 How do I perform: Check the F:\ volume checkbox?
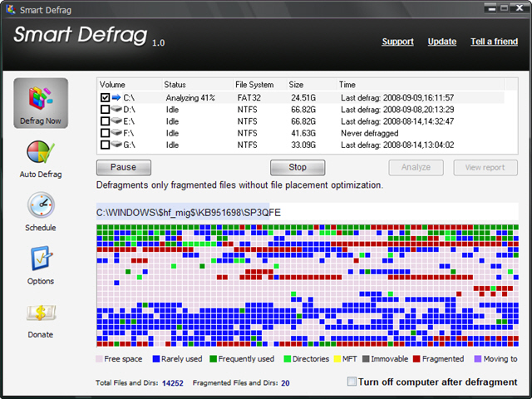pyautogui.click(x=106, y=133)
